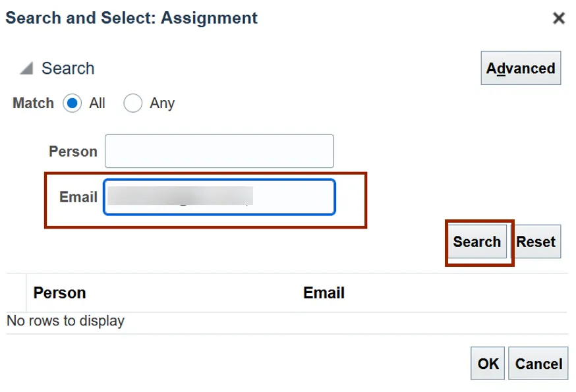The width and height of the screenshot is (576, 392).
Task: Focus the Person text field
Action: 219,152
